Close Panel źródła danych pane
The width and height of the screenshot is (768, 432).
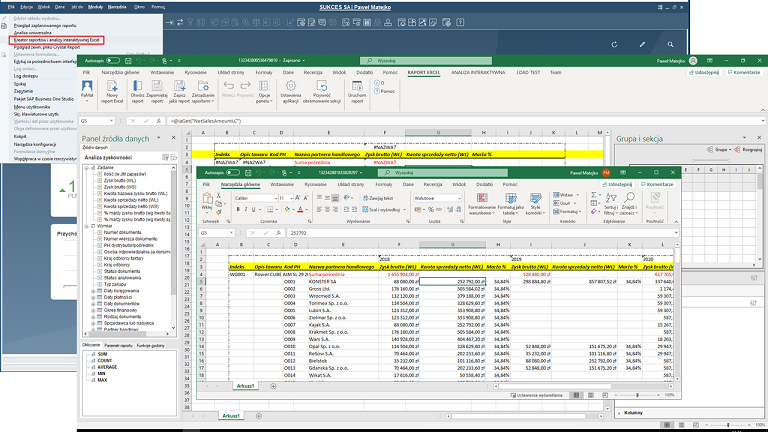point(173,138)
